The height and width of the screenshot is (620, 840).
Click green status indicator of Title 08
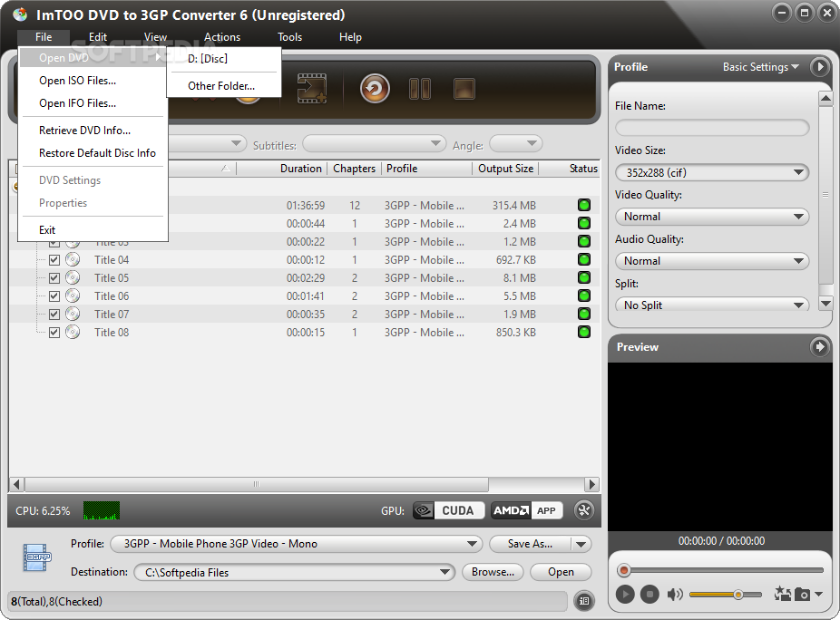pyautogui.click(x=584, y=332)
